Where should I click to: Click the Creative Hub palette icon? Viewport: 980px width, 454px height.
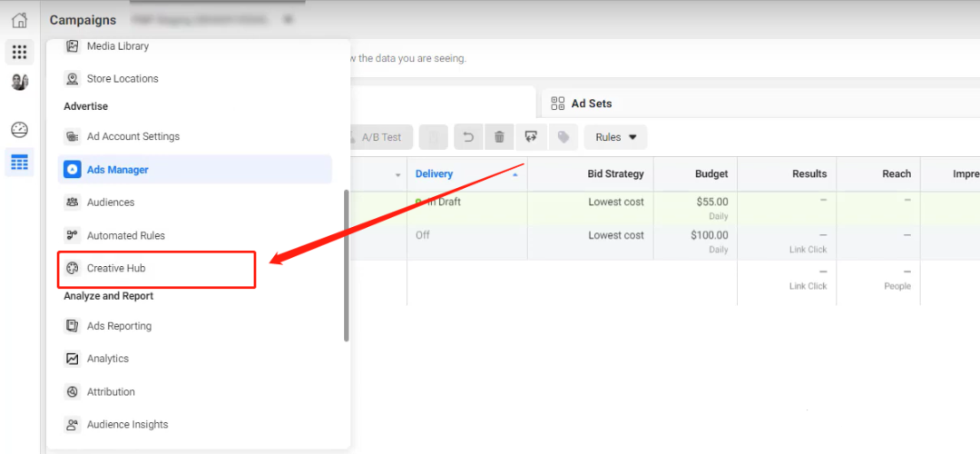point(73,269)
